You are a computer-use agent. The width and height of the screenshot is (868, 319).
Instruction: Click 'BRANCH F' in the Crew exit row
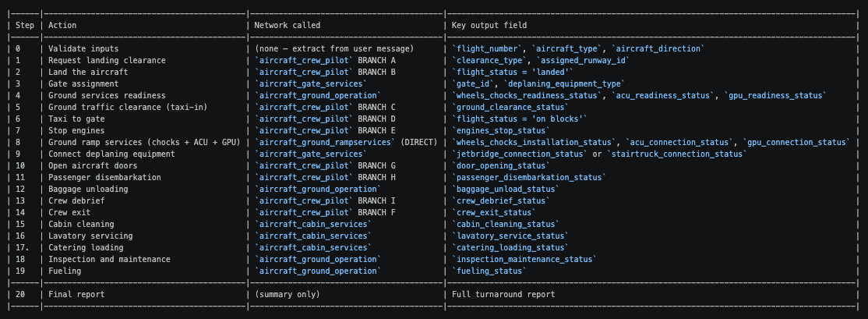coord(376,212)
